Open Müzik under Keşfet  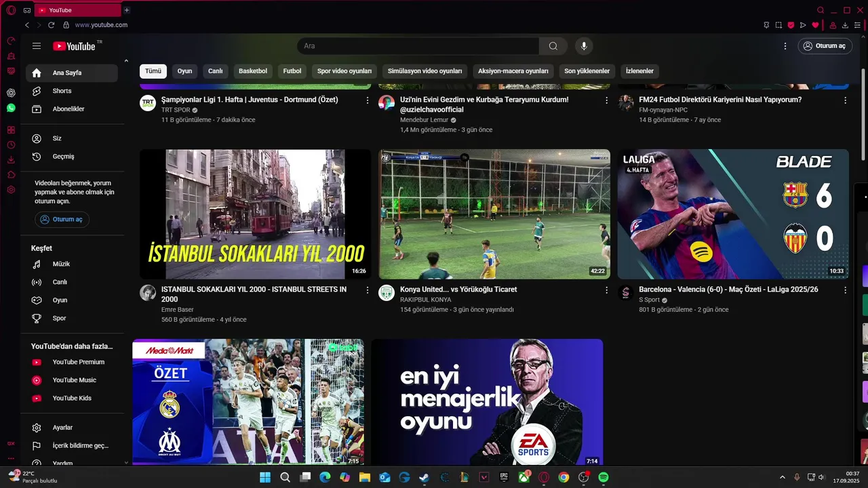pyautogui.click(x=72, y=264)
